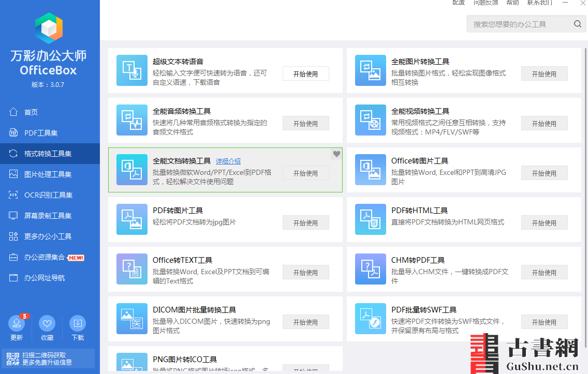
Task: Open the 配置 settings menu
Action: (x=459, y=3)
